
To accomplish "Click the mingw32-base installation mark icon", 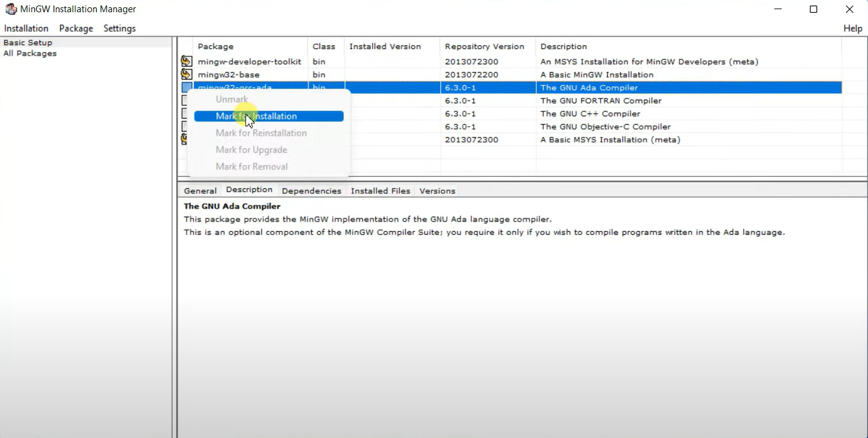I will tap(186, 74).
